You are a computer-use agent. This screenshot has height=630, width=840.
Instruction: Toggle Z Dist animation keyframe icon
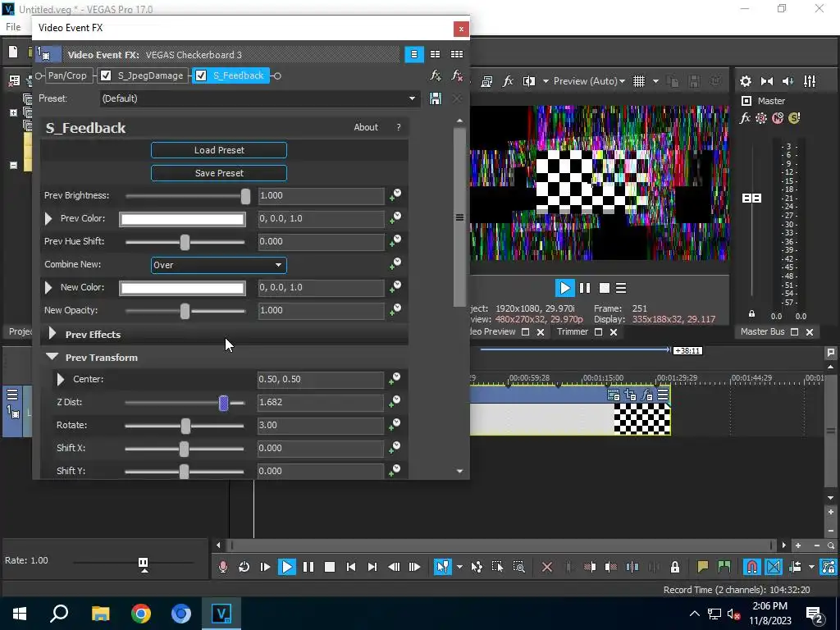click(x=395, y=402)
